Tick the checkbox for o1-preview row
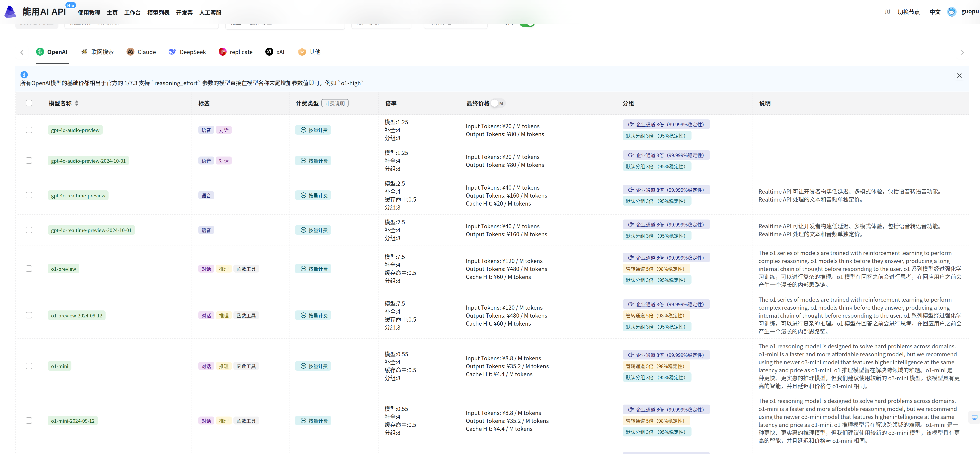This screenshot has height=454, width=980. pos(29,268)
